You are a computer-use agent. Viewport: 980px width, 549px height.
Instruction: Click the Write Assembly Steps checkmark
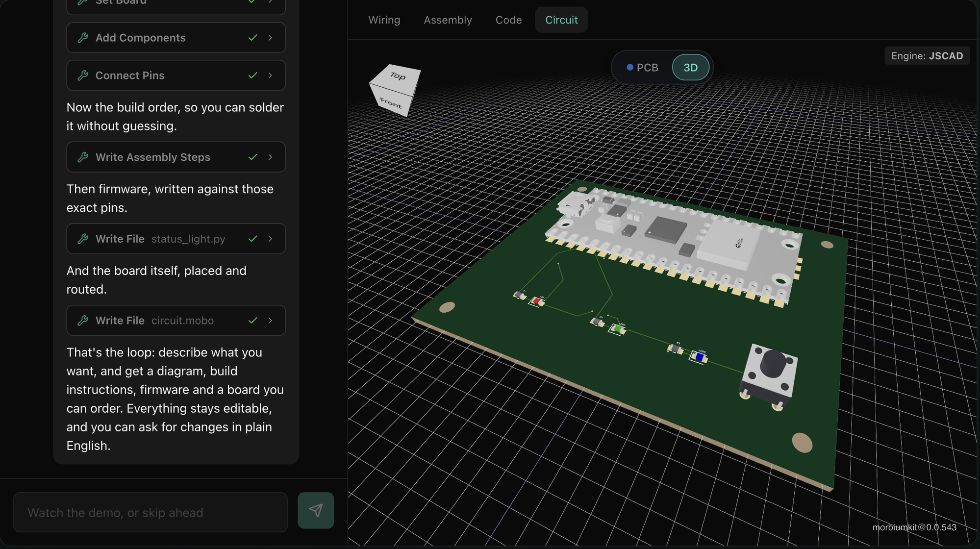coord(252,157)
